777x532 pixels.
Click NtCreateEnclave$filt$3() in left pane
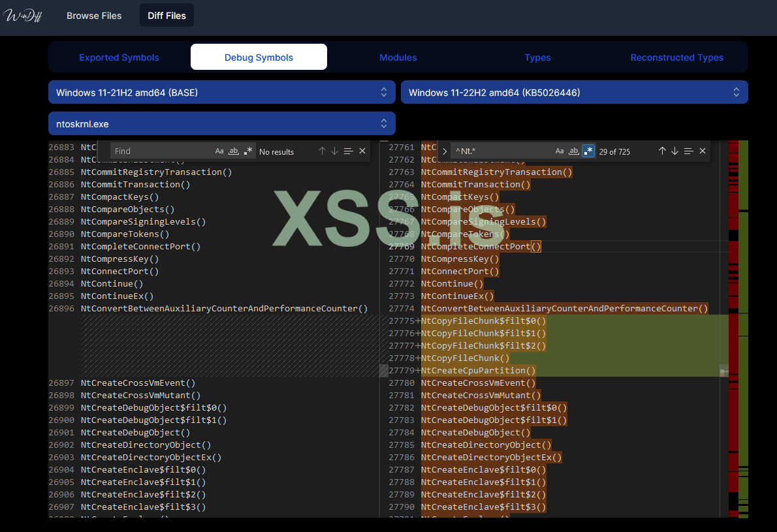pyautogui.click(x=143, y=507)
